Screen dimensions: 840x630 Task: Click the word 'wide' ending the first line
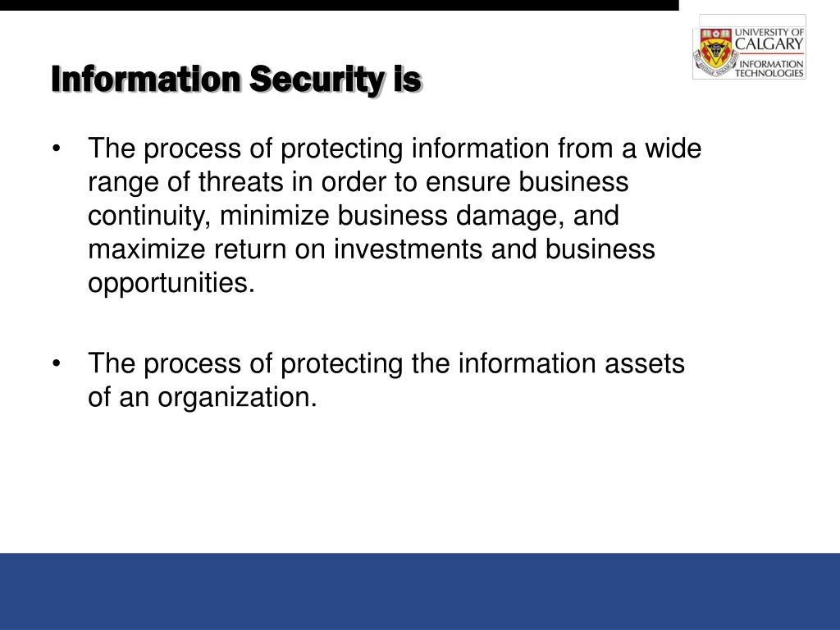pyautogui.click(x=673, y=148)
